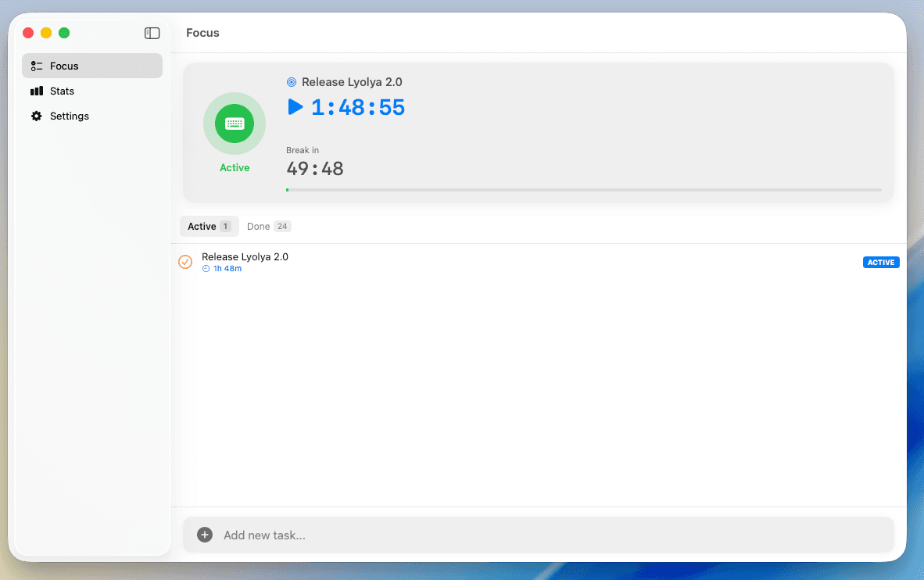Click the Stats bar chart icon
Image resolution: width=924 pixels, height=580 pixels.
coord(37,91)
